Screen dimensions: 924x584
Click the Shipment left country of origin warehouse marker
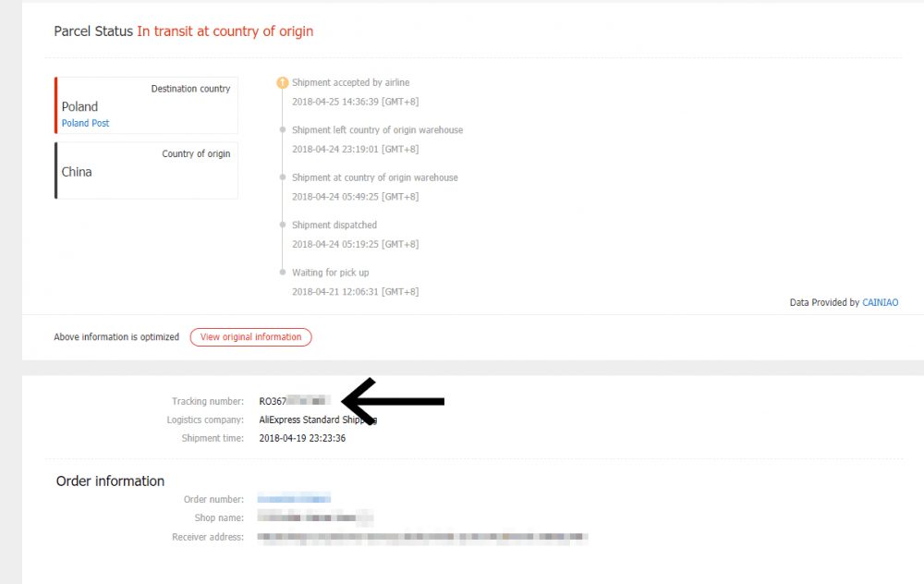[283, 129]
